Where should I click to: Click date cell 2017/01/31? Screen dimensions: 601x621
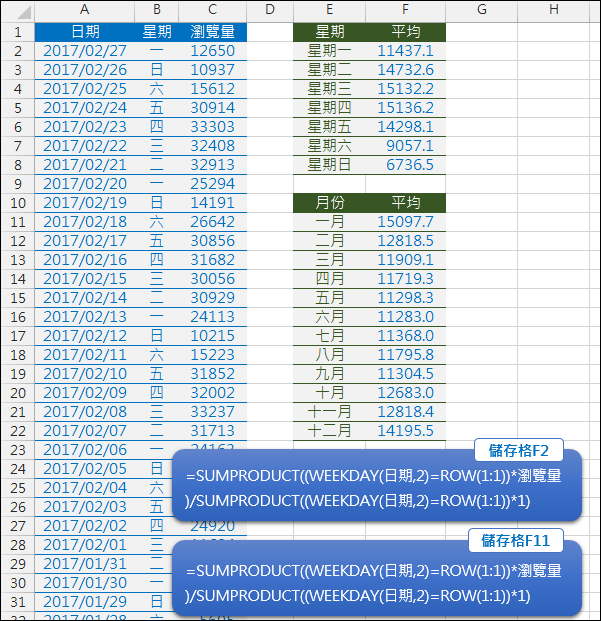pos(85,564)
